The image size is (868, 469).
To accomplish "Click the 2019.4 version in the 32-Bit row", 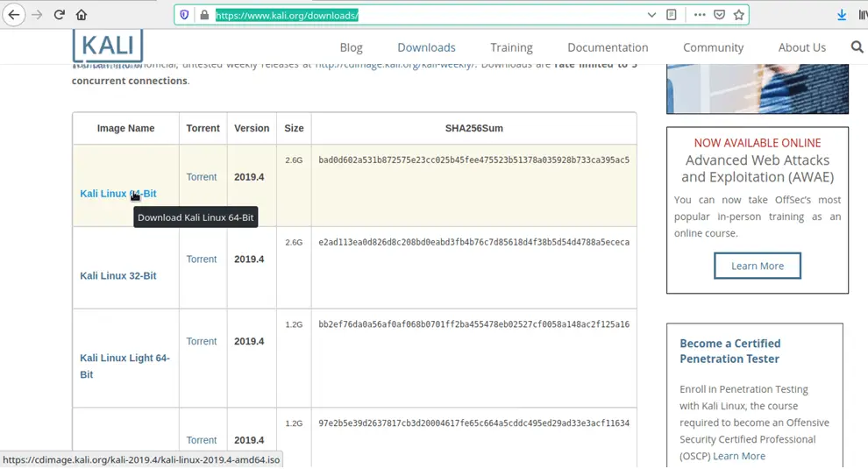I will (249, 259).
